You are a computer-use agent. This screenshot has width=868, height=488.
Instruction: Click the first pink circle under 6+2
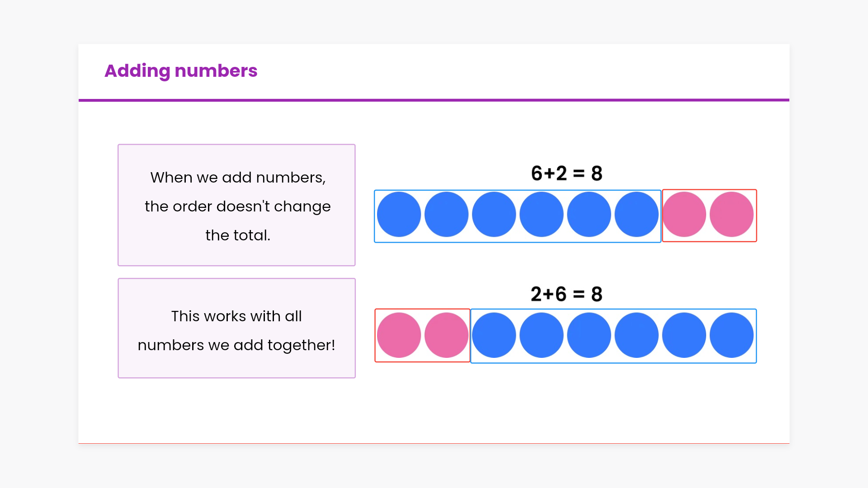684,215
